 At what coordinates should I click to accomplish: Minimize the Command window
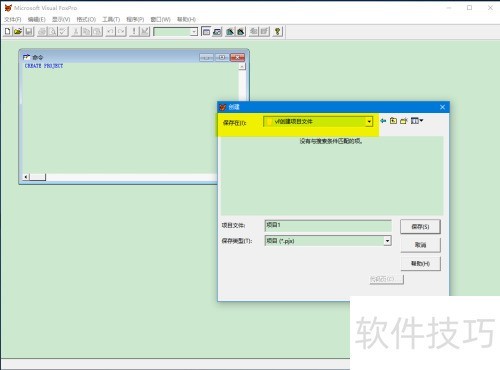pos(206,58)
